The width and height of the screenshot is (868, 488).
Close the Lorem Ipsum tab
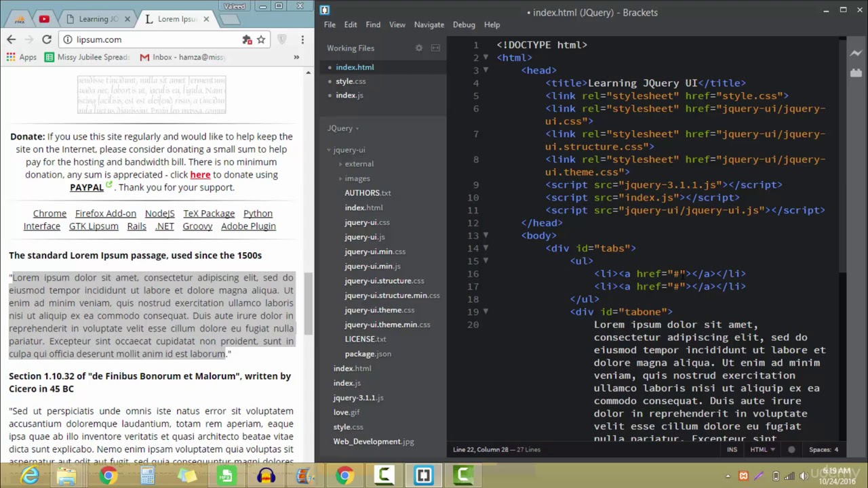pyautogui.click(x=207, y=19)
